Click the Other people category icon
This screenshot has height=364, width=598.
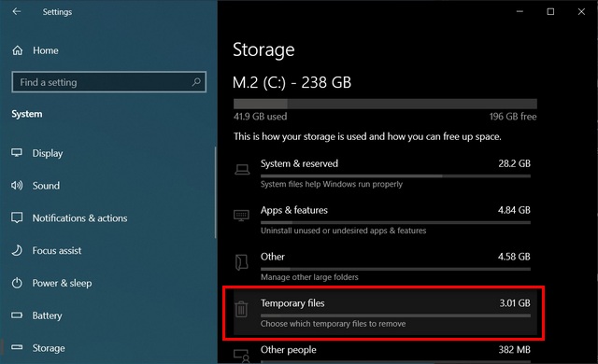(242, 356)
